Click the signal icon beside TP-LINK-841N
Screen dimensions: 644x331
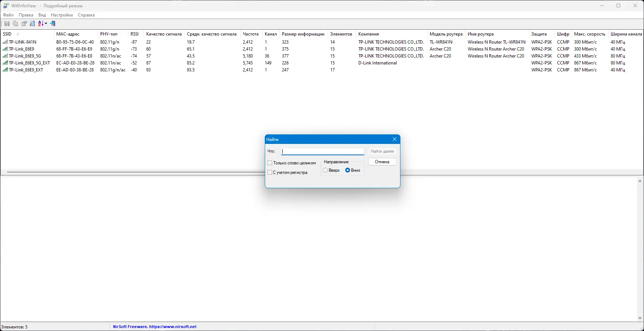5,42
